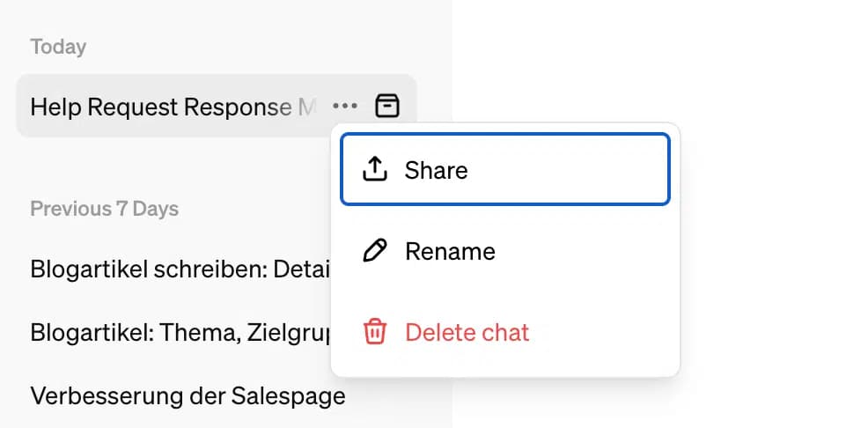The width and height of the screenshot is (868, 428).
Task: Click the pencil icon beside Rename
Action: (x=375, y=251)
